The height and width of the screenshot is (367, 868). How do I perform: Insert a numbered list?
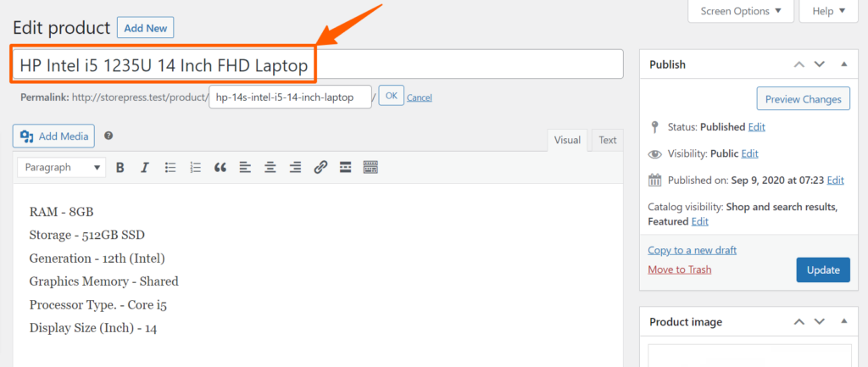(x=196, y=168)
